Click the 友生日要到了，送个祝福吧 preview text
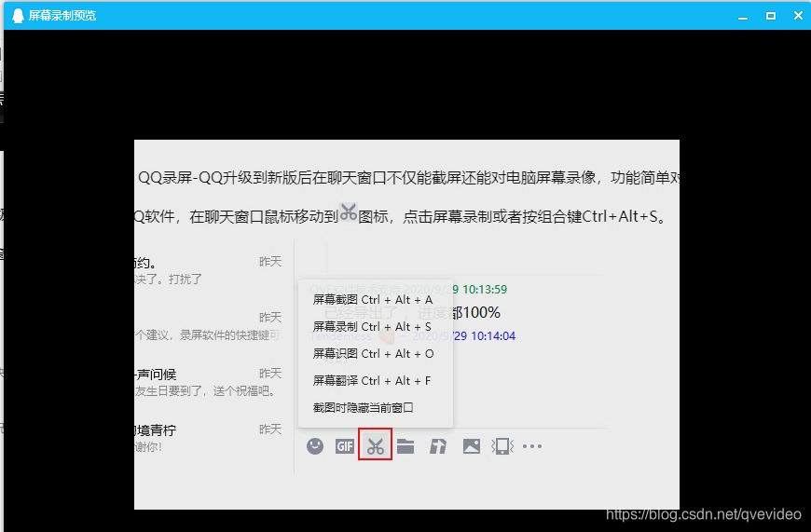Screen dimensions: 811x532 click(x=205, y=391)
